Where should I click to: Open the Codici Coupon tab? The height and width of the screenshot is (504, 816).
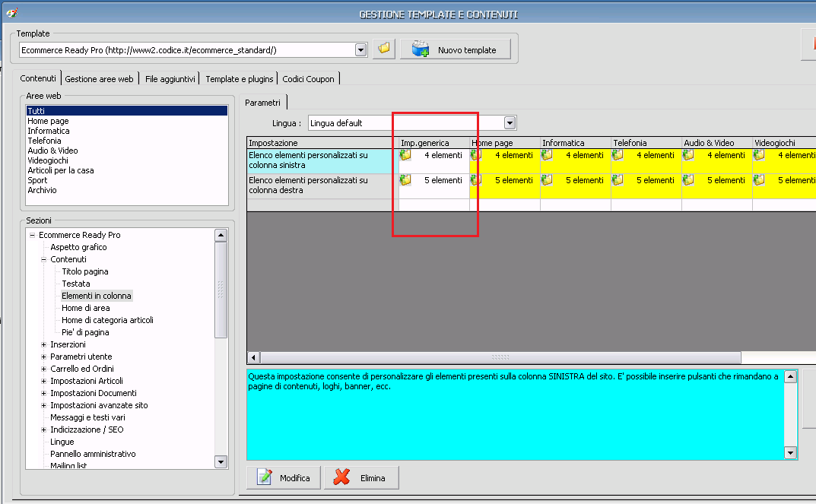[x=308, y=79]
